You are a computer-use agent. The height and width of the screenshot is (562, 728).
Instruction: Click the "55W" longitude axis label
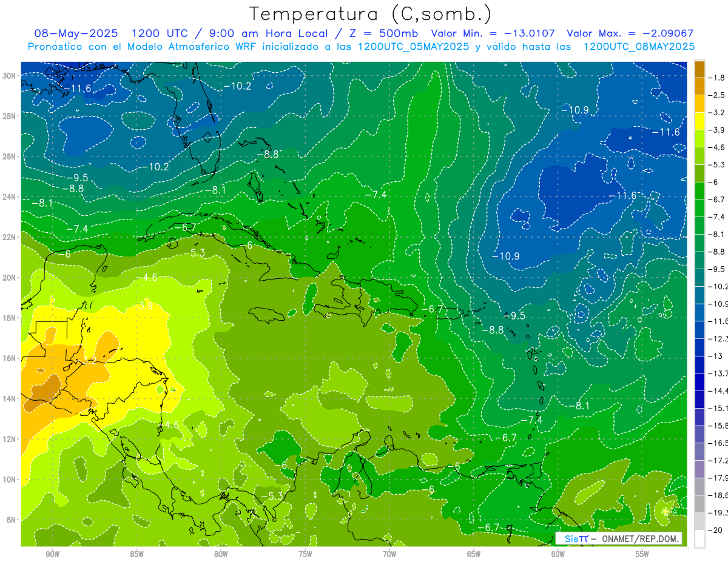pyautogui.click(x=642, y=554)
